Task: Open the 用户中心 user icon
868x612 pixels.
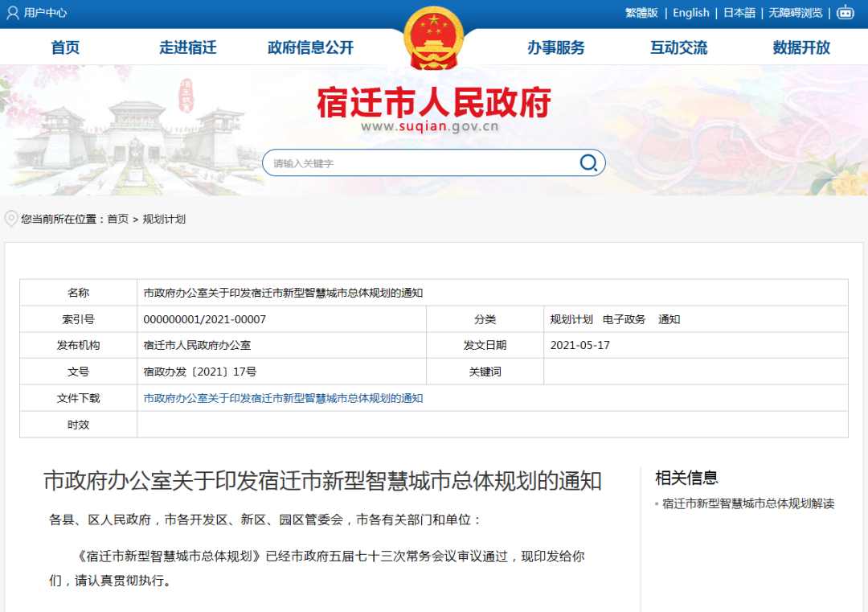Action: click(x=12, y=13)
